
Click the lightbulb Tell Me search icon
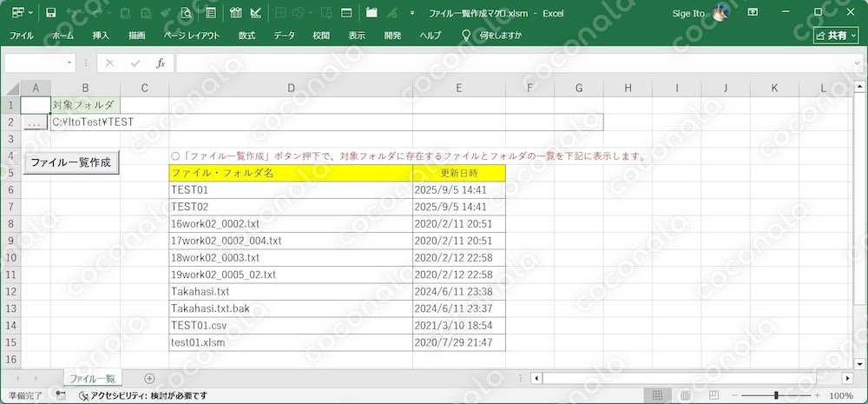(467, 36)
